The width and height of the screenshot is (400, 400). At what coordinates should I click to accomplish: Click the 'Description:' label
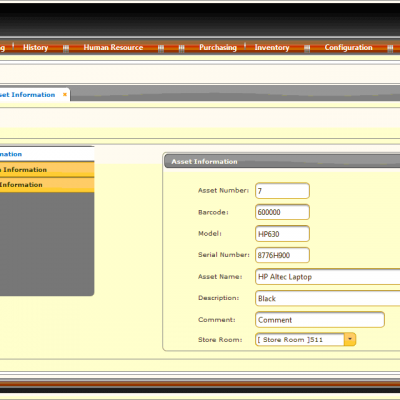[x=218, y=298]
